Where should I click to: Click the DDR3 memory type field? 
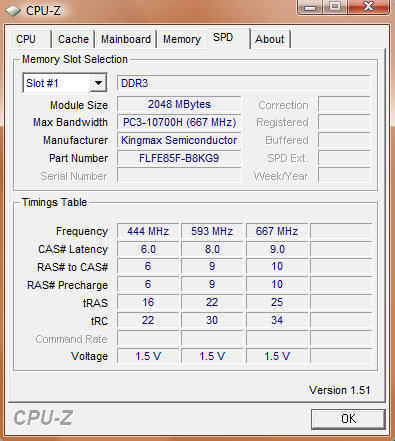[244, 83]
